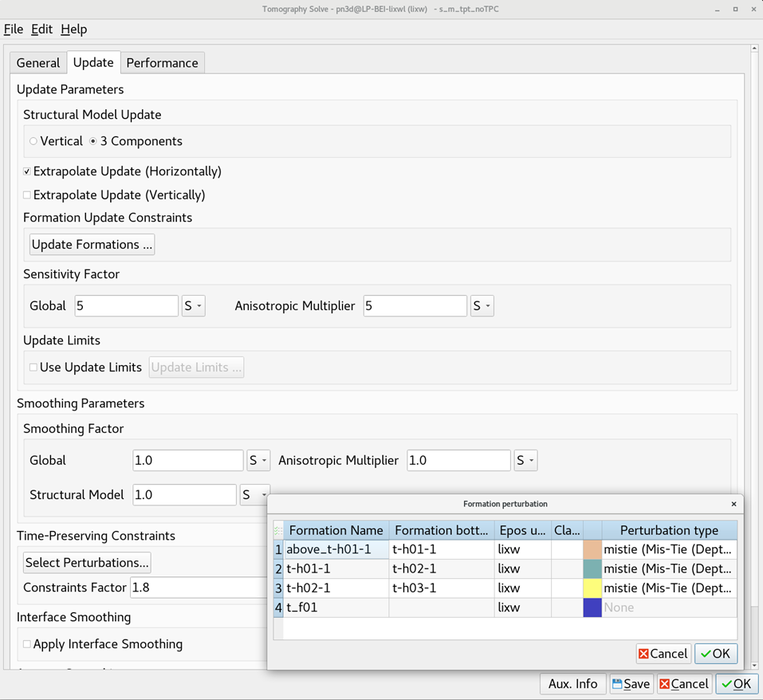Click the Smoothing Factor Global input field

(x=188, y=460)
